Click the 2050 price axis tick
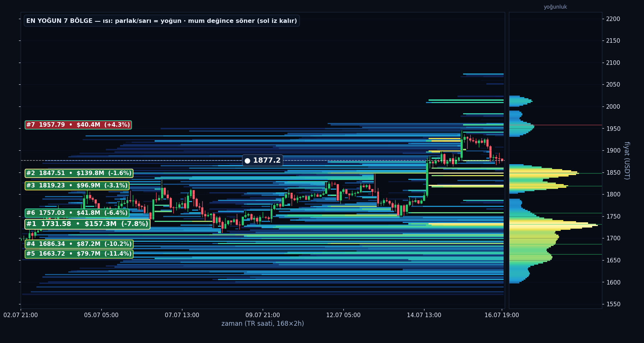The width and height of the screenshot is (644, 343). 613,84
